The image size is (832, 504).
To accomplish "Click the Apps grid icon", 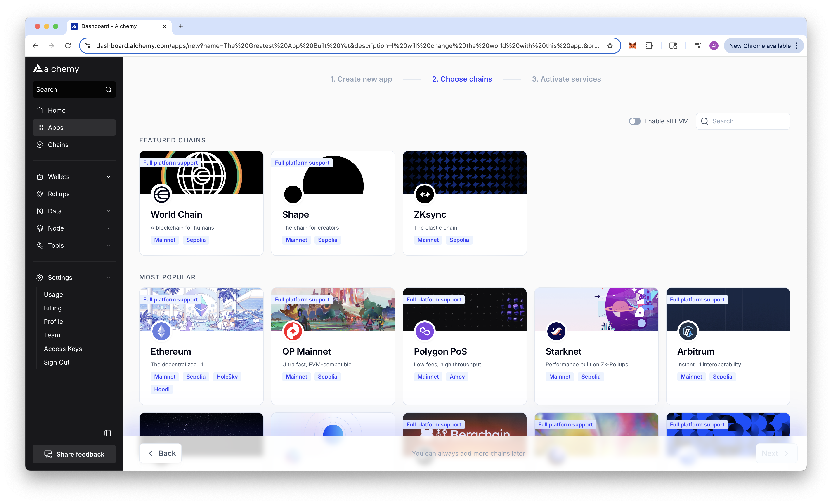I will 40,128.
